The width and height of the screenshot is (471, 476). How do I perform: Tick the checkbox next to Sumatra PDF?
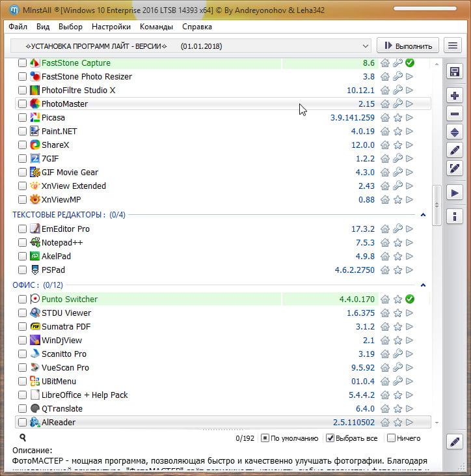click(23, 327)
